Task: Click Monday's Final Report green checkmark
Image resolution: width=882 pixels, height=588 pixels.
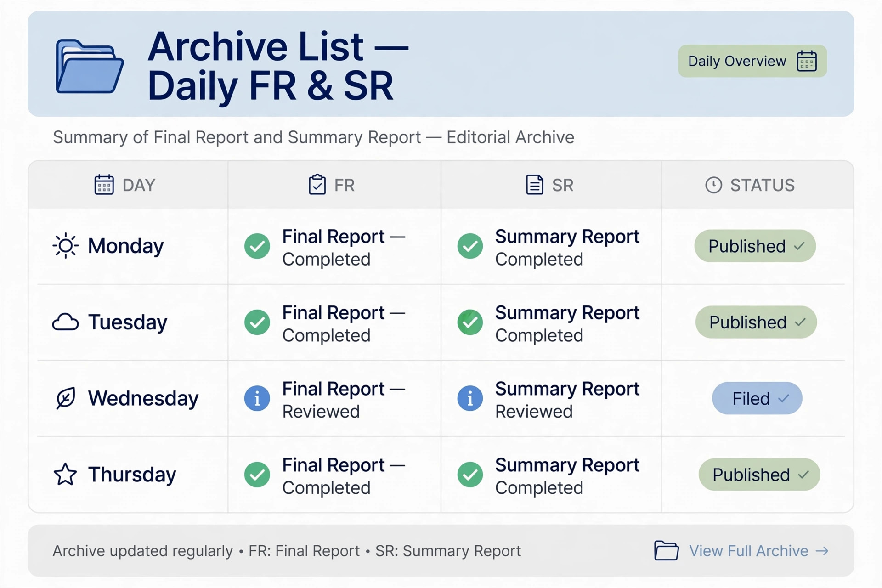Action: coord(257,246)
